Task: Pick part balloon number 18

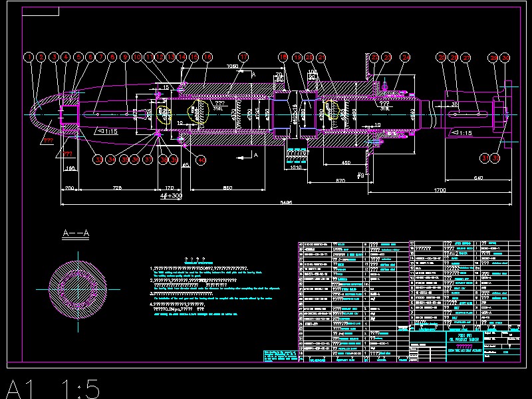Action: tap(283, 57)
